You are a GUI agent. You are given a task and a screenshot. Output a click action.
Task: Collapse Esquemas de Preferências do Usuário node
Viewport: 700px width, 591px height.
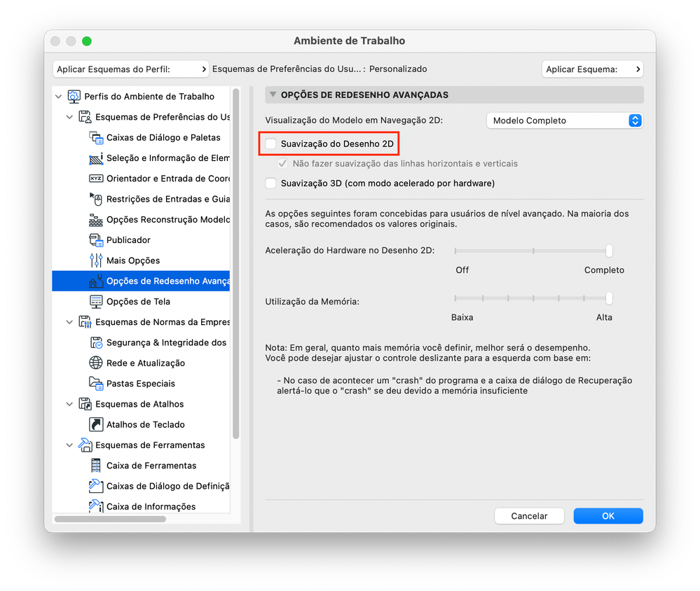point(69,117)
